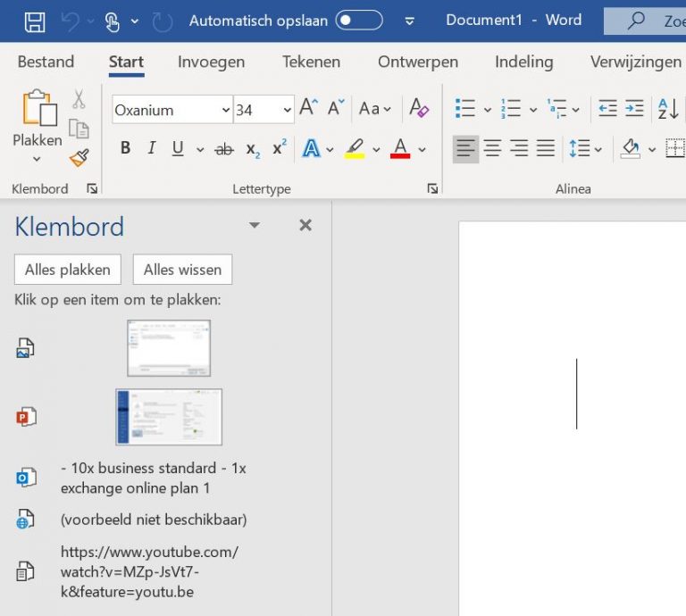Open underline style dropdown arrow
The height and width of the screenshot is (616, 686).
click(x=200, y=150)
